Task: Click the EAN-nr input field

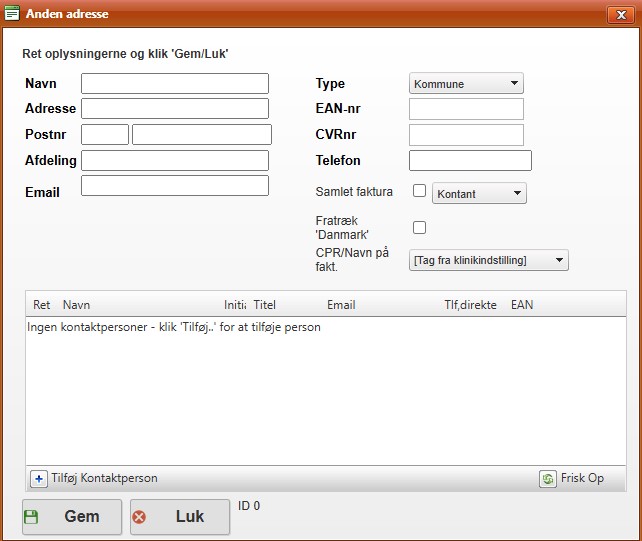Action: pos(466,109)
